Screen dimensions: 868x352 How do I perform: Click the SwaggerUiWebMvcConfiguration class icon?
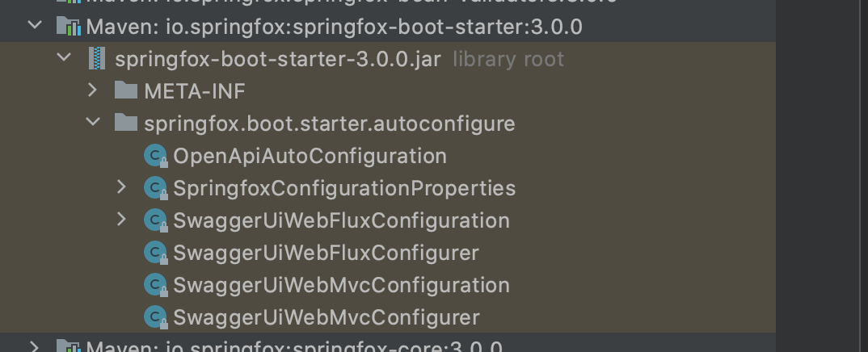click(155, 285)
